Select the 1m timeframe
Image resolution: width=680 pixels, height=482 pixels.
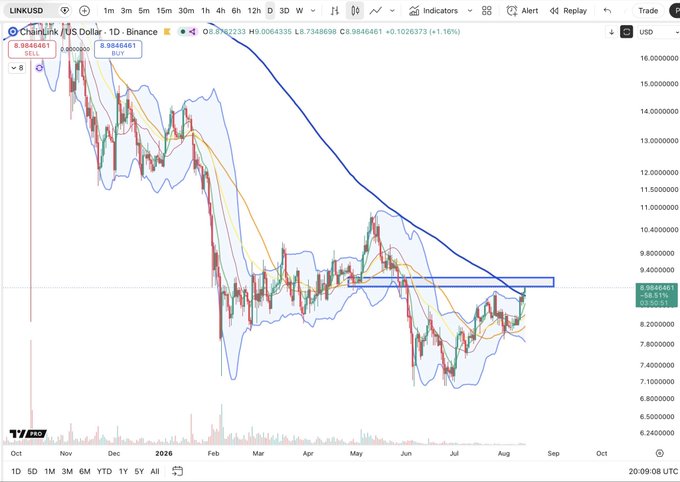[108, 10]
